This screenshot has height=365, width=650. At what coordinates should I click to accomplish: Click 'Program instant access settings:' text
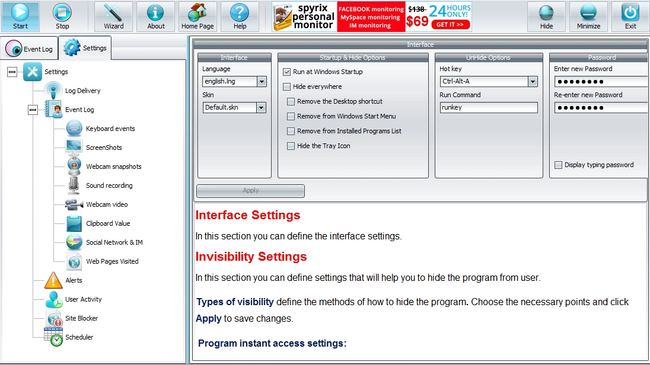(x=272, y=343)
